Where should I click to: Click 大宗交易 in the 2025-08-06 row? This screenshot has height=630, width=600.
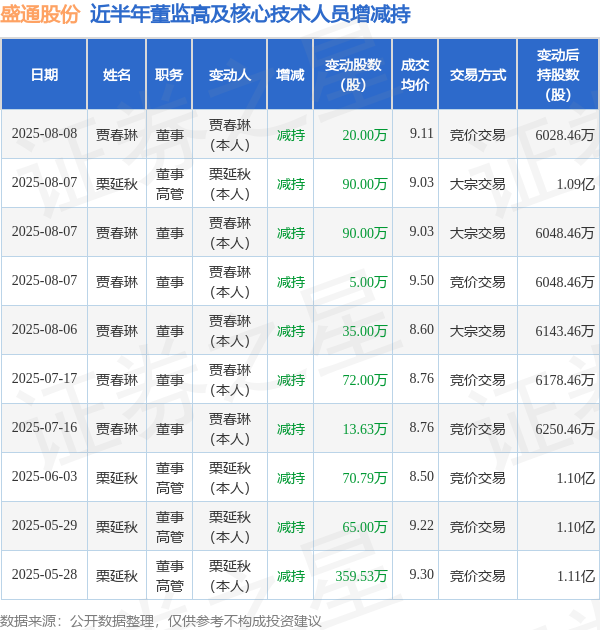coord(477,331)
